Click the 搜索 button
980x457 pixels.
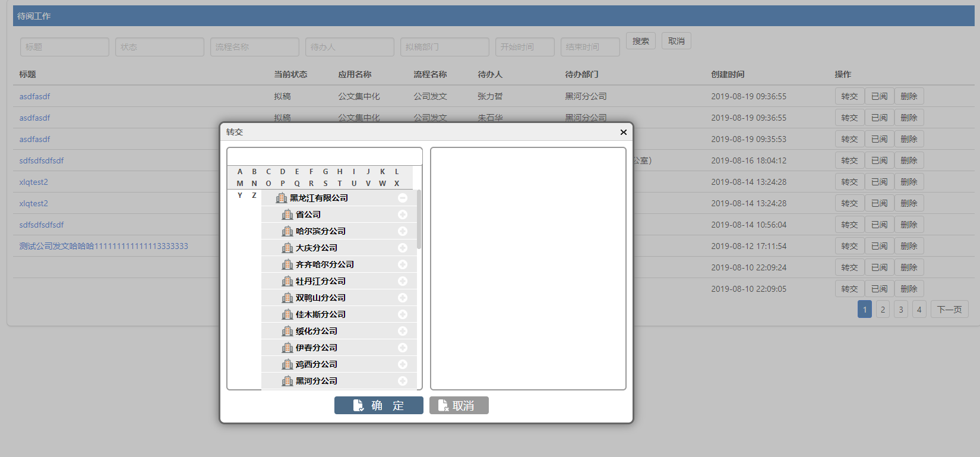[641, 41]
